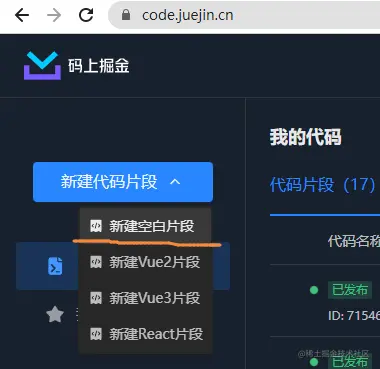Choose 新建空白片段 from the menu
The width and height of the screenshot is (380, 369).
pyautogui.click(x=145, y=226)
